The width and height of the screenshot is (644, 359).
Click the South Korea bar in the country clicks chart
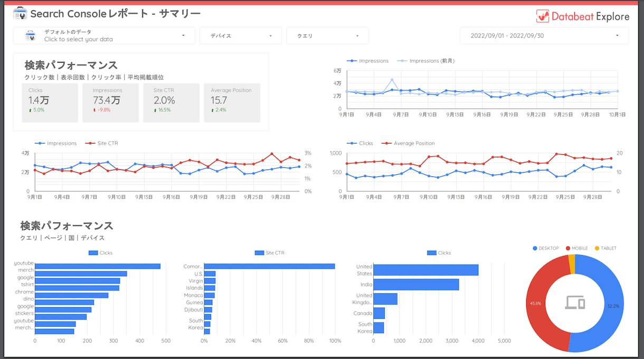tap(378, 328)
